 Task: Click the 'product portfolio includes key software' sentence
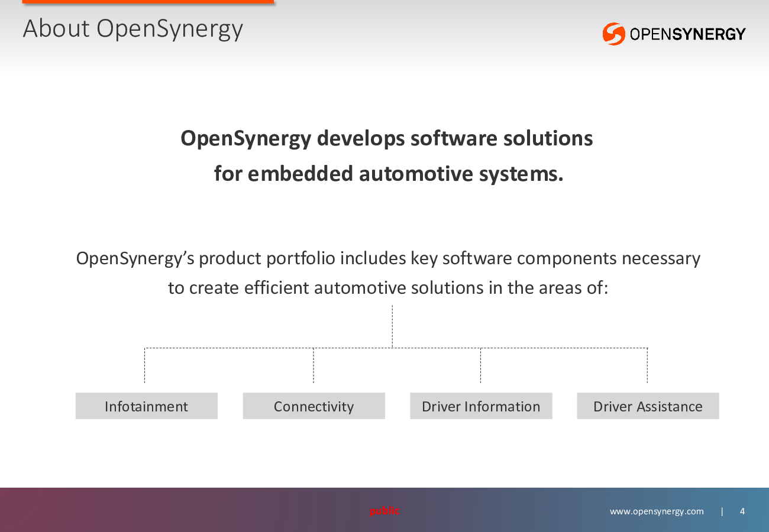pyautogui.click(x=388, y=258)
